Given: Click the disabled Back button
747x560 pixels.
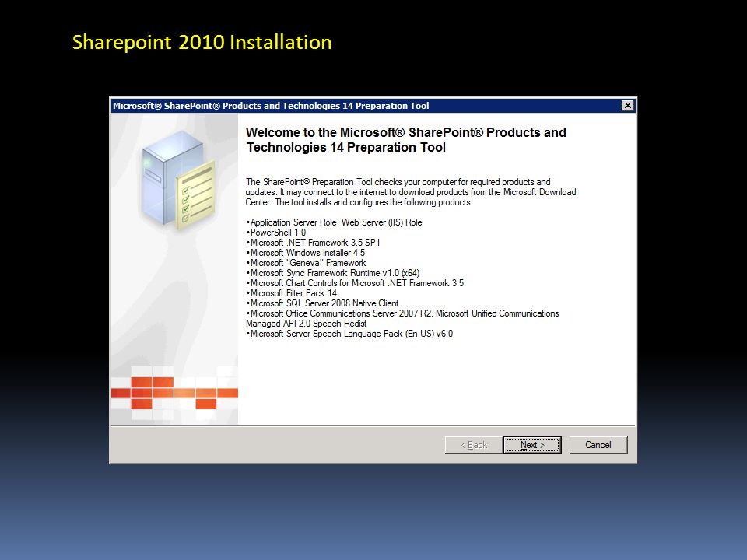Looking at the screenshot, I should 474,445.
